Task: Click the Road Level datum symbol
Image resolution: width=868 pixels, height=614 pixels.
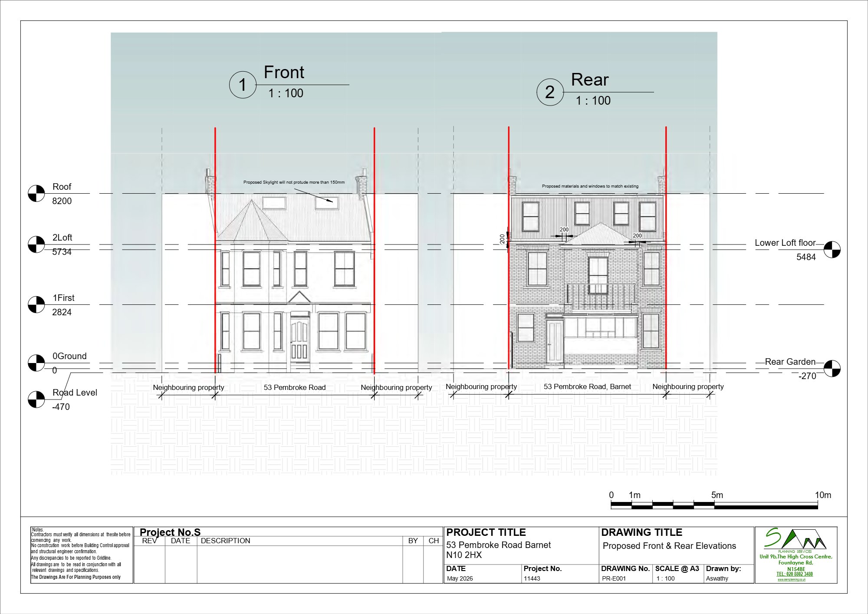Action: [36, 399]
